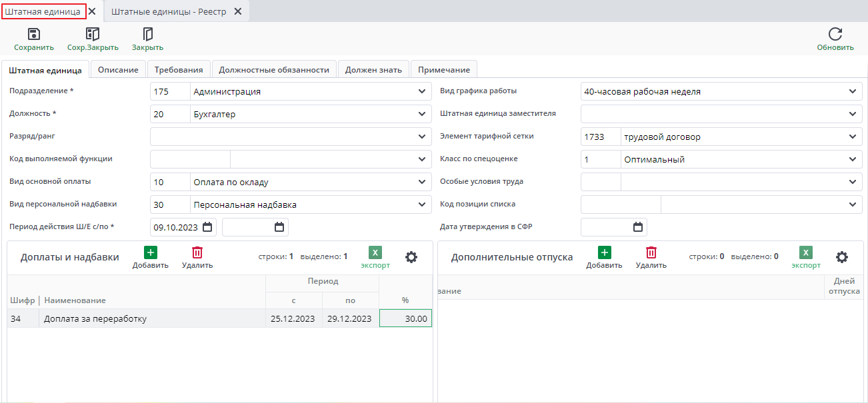Viewport: 868px width, 403px height.
Task: Click the Сохранить save icon
Action: 33,35
